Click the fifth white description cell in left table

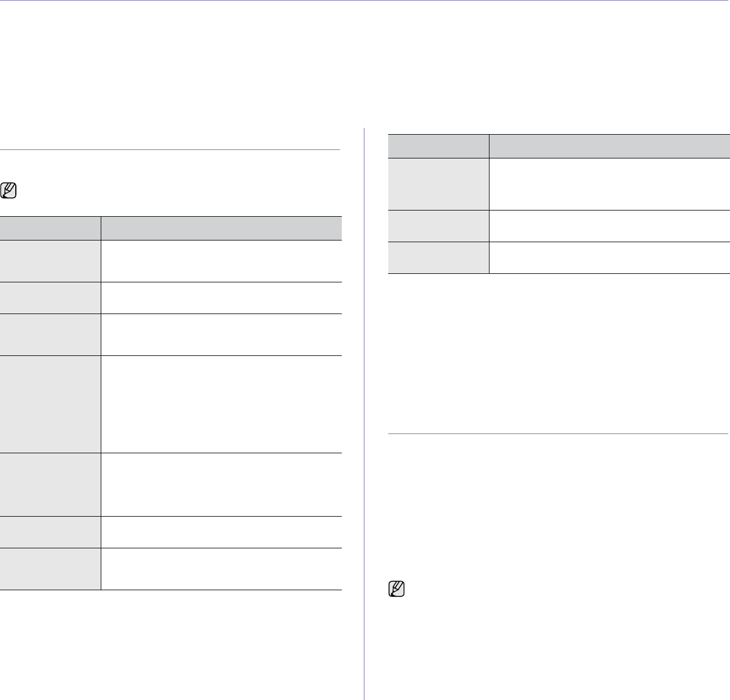pos(221,484)
